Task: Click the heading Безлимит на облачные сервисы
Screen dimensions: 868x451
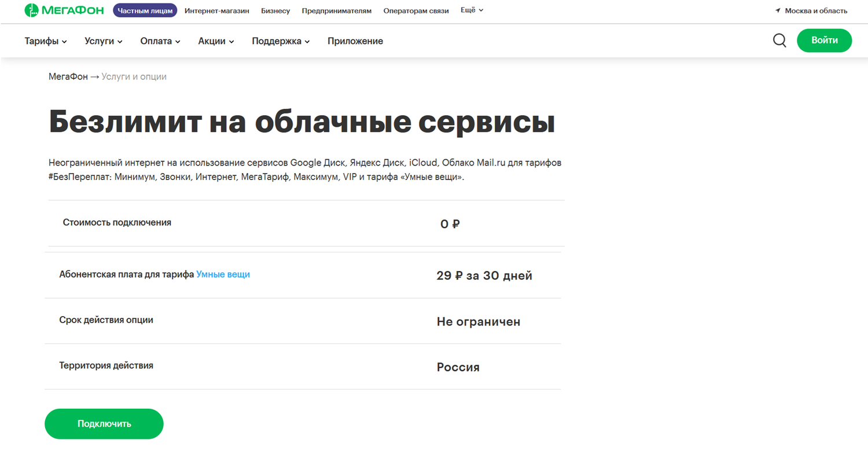Action: (x=302, y=122)
